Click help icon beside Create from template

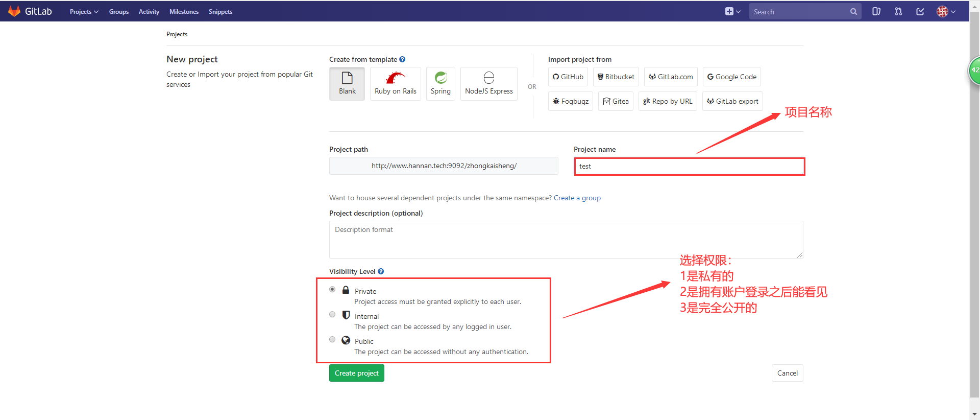pos(402,59)
